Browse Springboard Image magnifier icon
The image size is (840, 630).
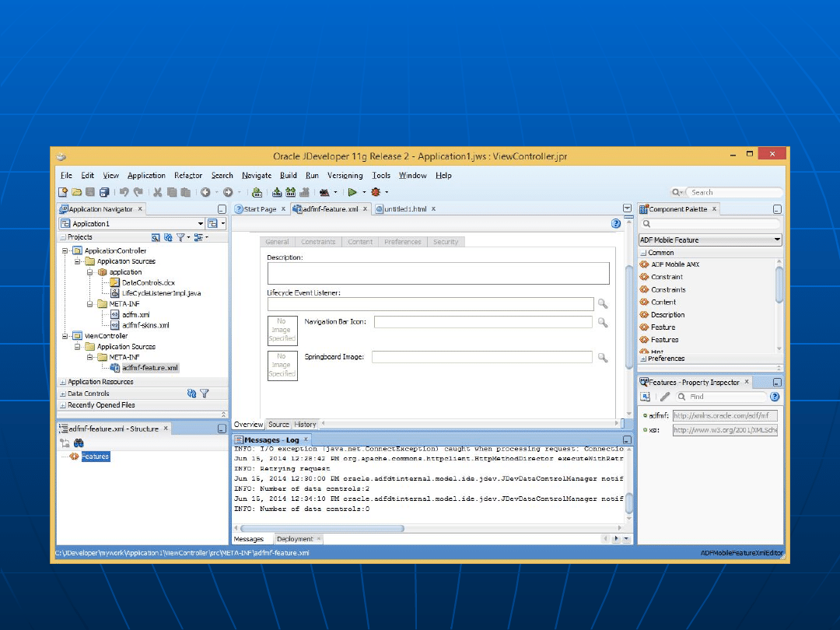603,357
